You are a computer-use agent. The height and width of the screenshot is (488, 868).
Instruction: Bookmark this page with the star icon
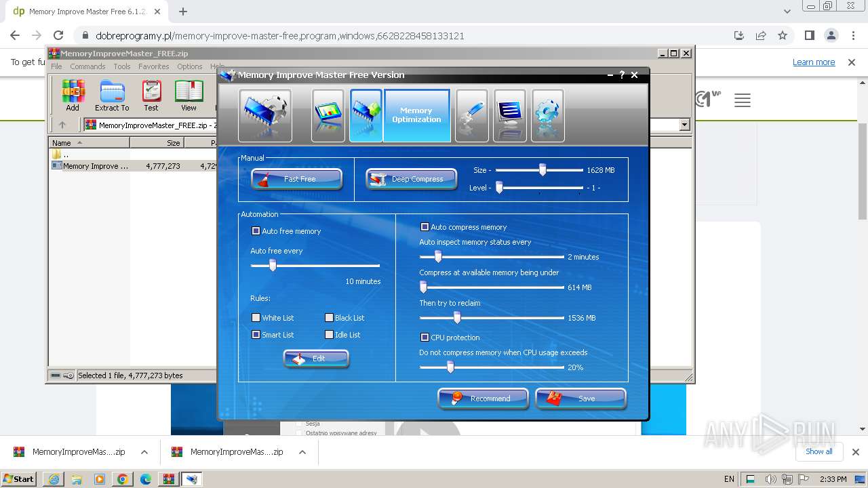[x=783, y=36]
